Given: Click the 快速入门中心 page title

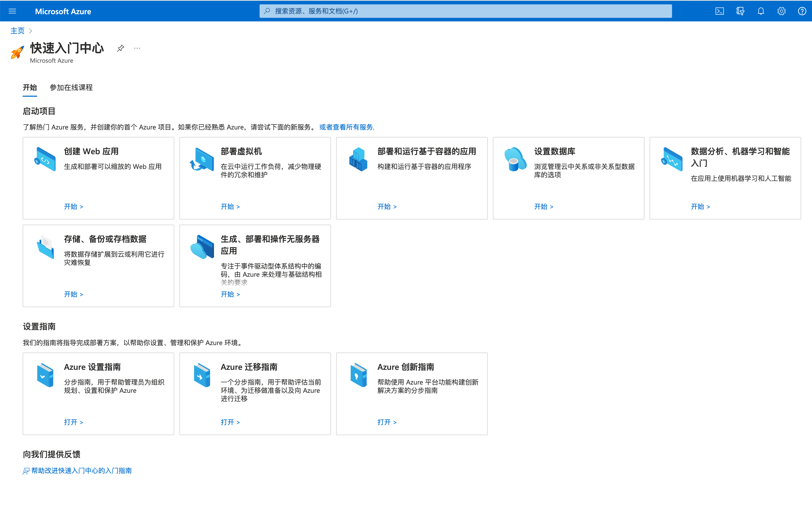Looking at the screenshot, I should [67, 48].
